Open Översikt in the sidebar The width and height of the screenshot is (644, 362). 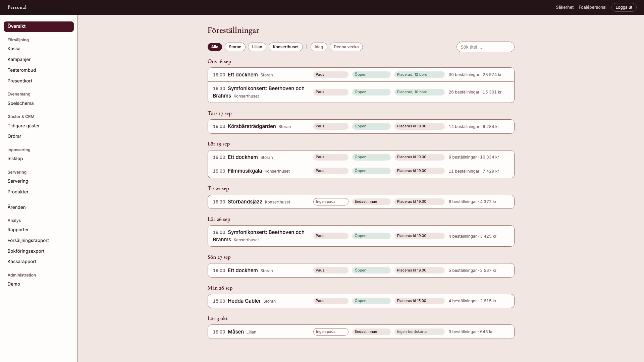pos(39,26)
